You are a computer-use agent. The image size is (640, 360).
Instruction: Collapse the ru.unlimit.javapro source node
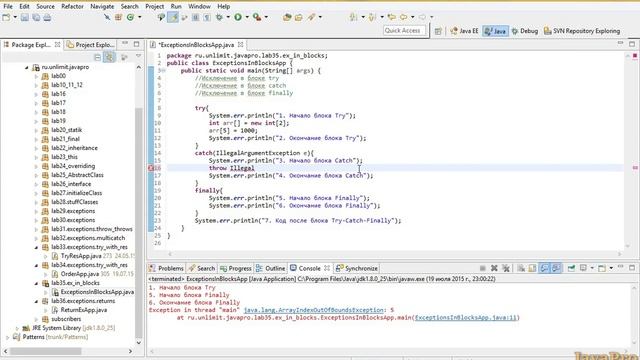(x=27, y=67)
